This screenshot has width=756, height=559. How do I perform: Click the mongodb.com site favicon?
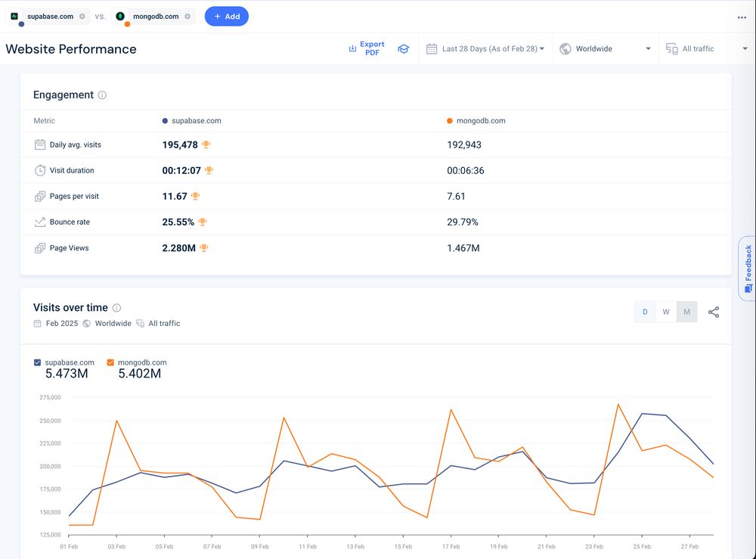[x=120, y=16]
